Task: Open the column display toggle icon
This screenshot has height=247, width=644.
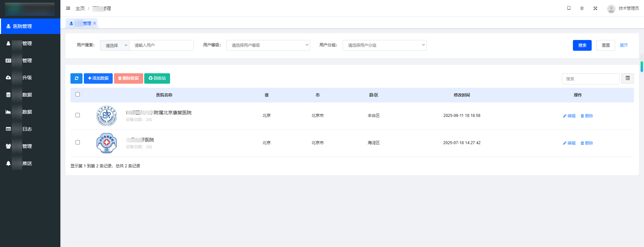Action: 628,78
